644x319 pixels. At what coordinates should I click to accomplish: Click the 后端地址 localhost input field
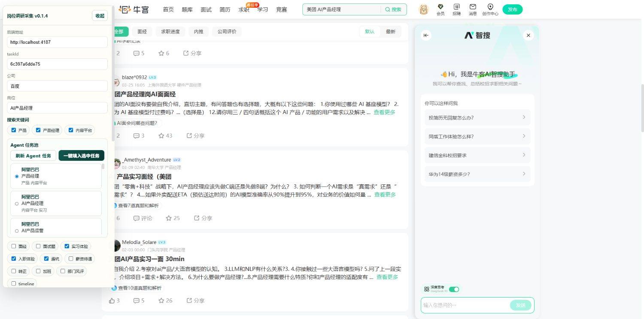pos(57,42)
